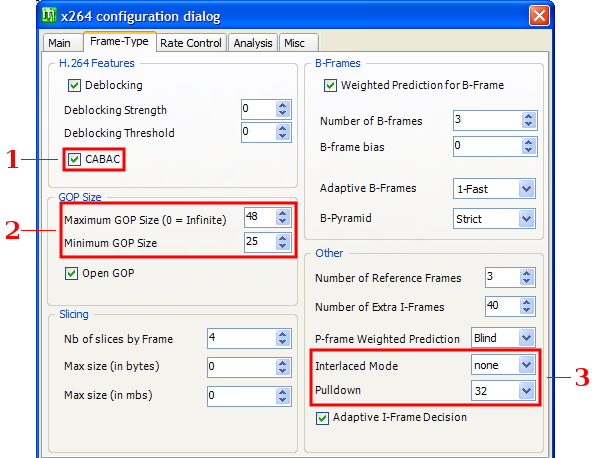Image resolution: width=592 pixels, height=458 pixels.
Task: Increase B-frame bias value
Action: coord(529,142)
